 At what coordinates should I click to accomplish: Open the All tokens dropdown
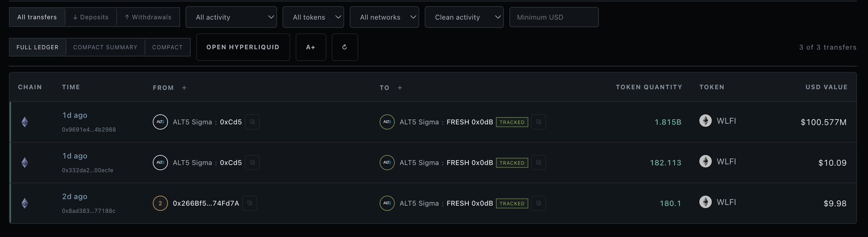pos(313,17)
